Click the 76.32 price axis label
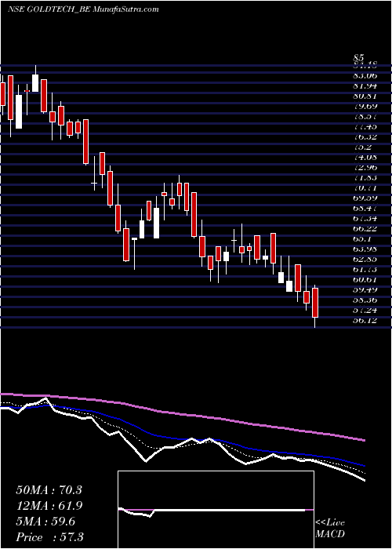Image resolution: width=392 pixels, height=549 pixels. click(x=365, y=137)
